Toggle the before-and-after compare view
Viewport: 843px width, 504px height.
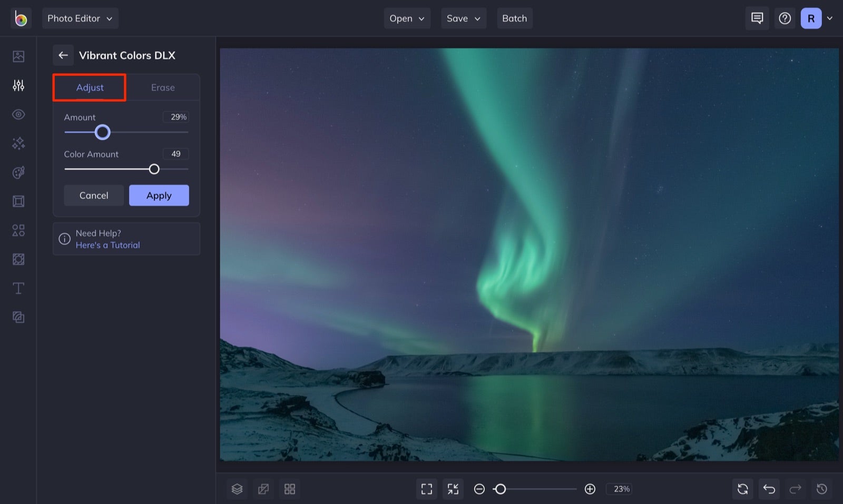(263, 489)
